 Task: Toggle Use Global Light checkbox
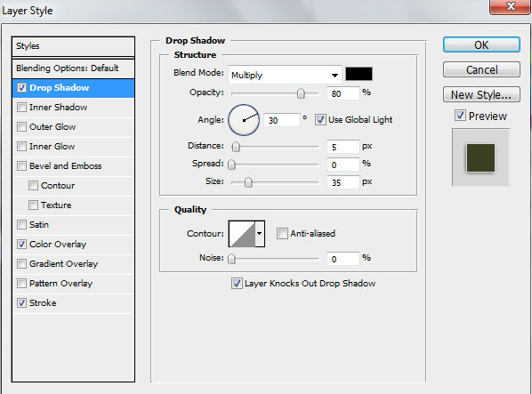tap(320, 120)
